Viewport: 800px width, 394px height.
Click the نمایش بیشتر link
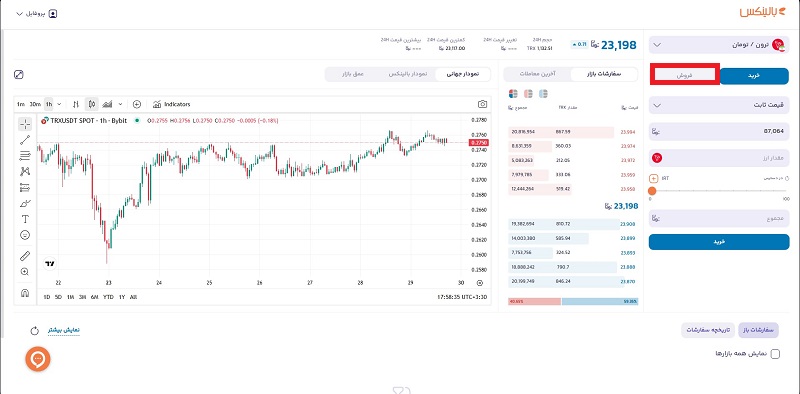64,330
